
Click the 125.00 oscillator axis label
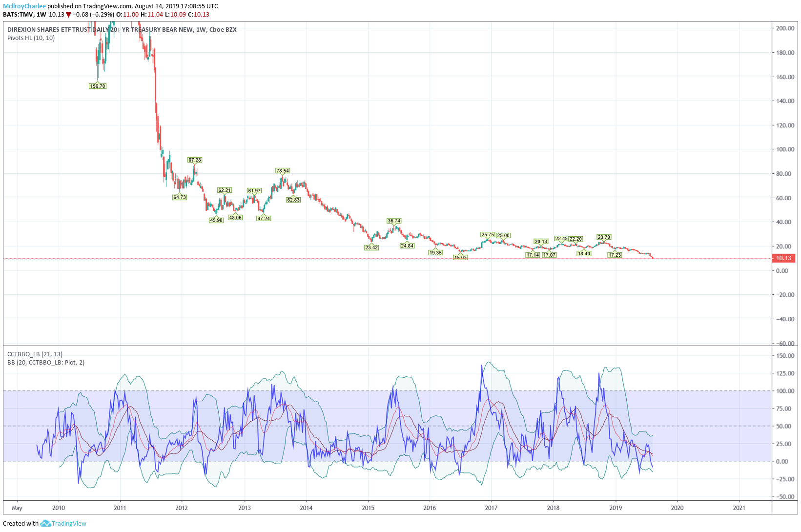click(x=785, y=373)
